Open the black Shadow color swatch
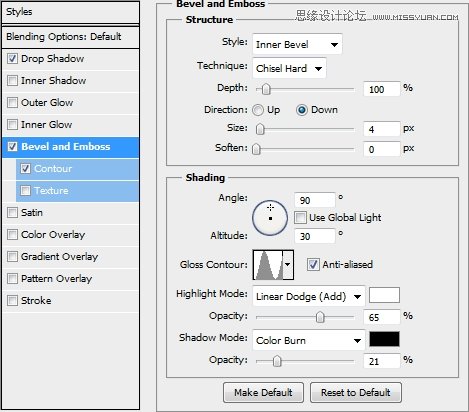 click(384, 339)
